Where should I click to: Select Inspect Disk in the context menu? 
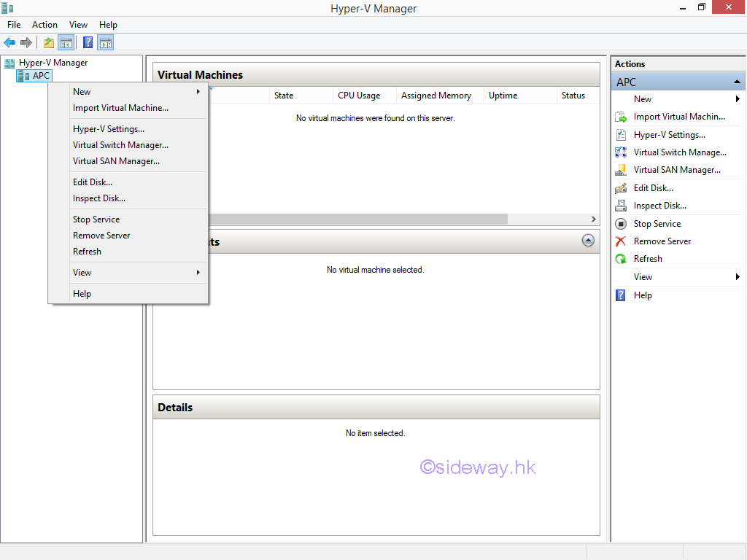tap(99, 198)
